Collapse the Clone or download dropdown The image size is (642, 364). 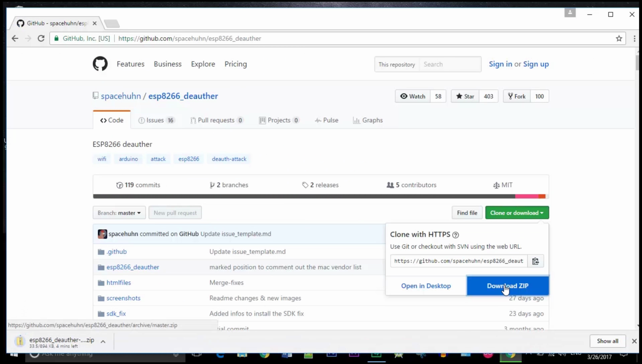517,213
